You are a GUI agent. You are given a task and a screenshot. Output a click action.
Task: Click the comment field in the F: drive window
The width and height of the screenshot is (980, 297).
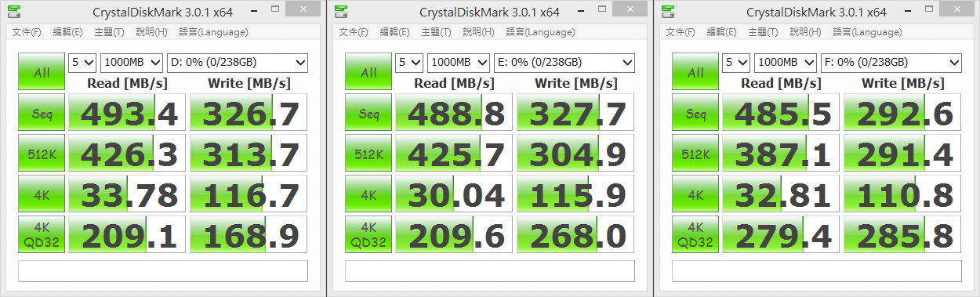tap(817, 271)
